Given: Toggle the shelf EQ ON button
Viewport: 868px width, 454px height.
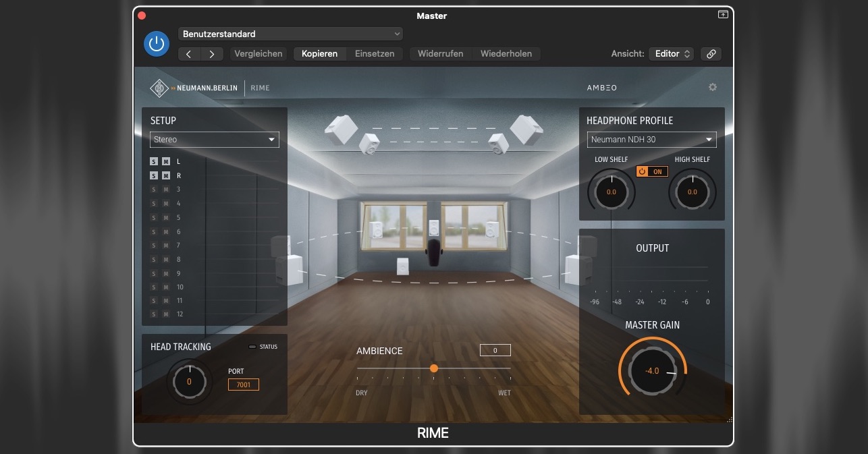Looking at the screenshot, I should [652, 171].
